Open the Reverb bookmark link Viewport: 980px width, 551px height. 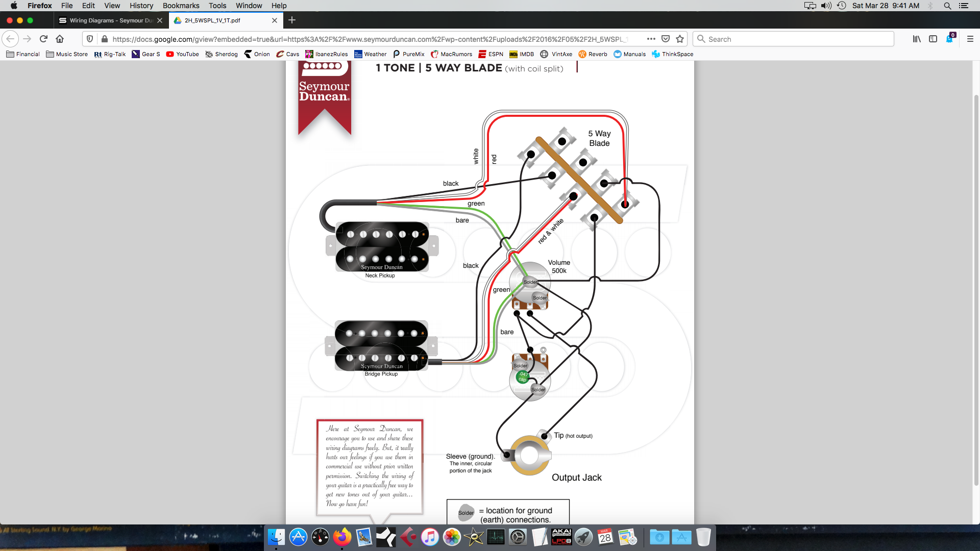(593, 54)
